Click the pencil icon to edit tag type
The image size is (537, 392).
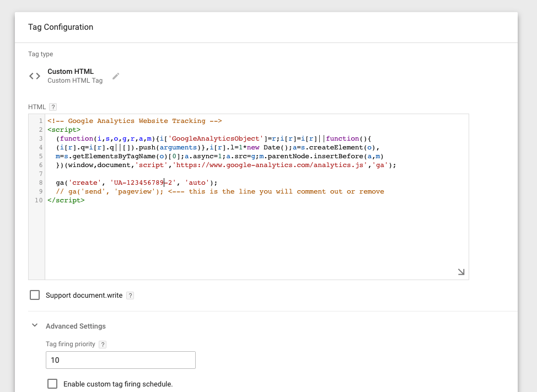point(116,76)
